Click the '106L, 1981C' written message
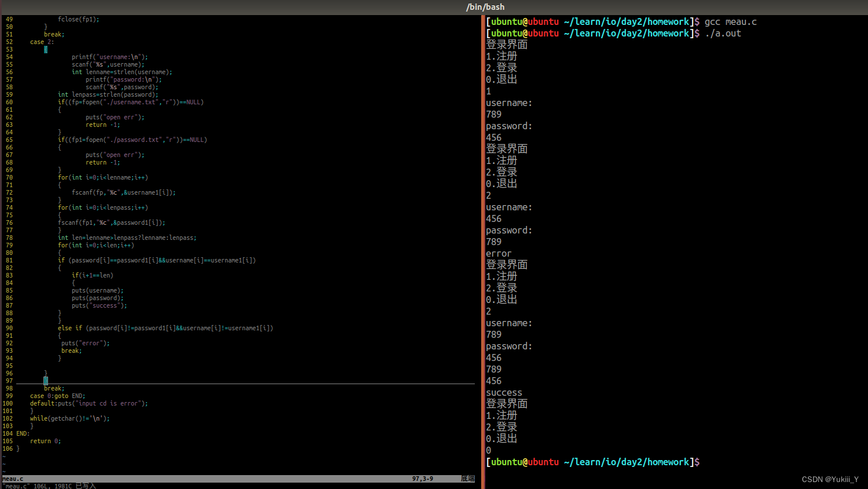 click(x=53, y=486)
